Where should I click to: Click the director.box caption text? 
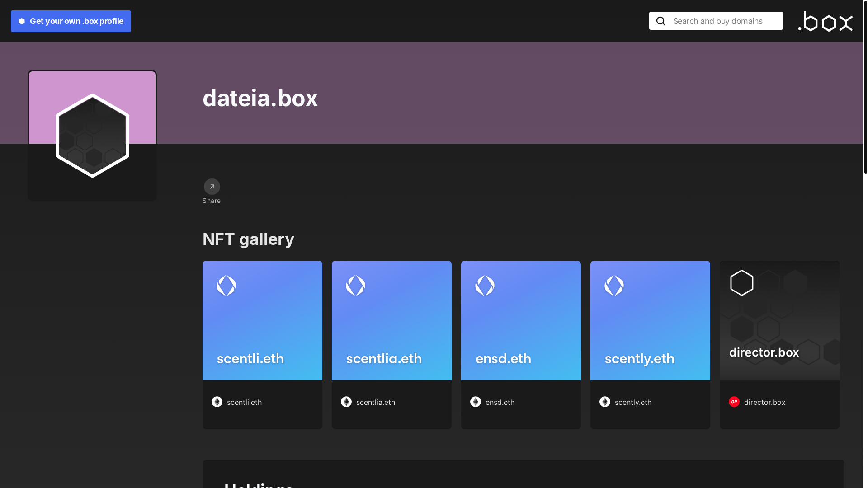click(764, 402)
